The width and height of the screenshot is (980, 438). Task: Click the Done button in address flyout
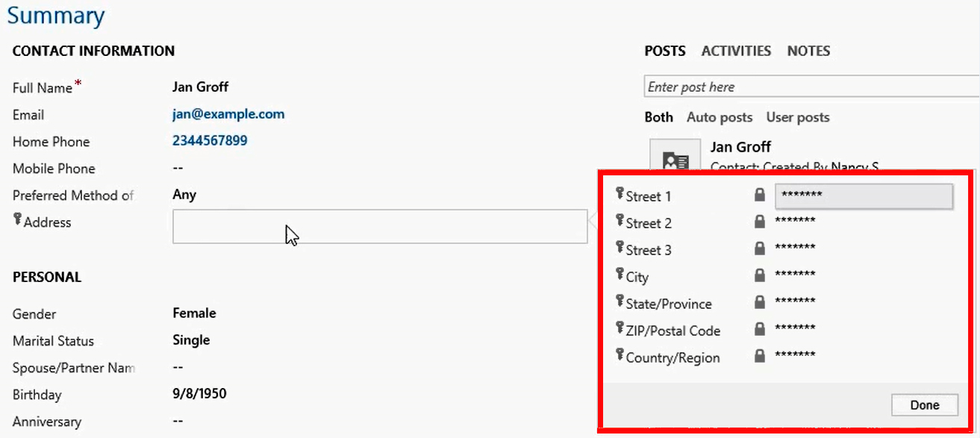925,405
